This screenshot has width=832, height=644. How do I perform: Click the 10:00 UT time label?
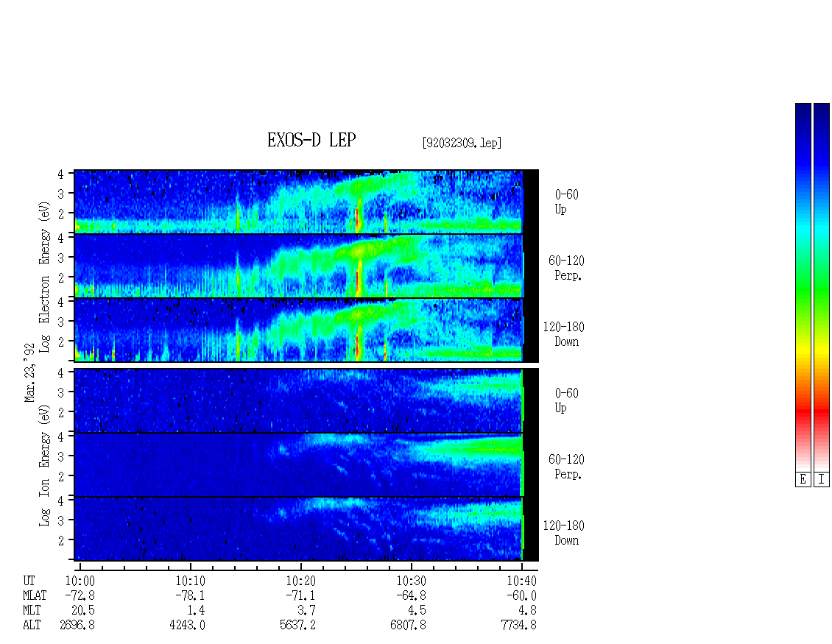coord(80,581)
